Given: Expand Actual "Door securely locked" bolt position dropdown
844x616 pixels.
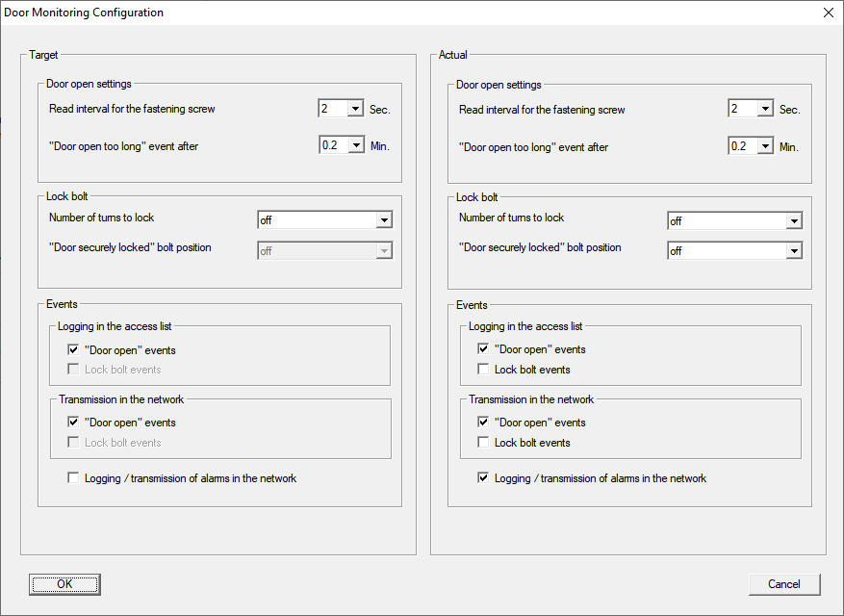Looking at the screenshot, I should (794, 251).
